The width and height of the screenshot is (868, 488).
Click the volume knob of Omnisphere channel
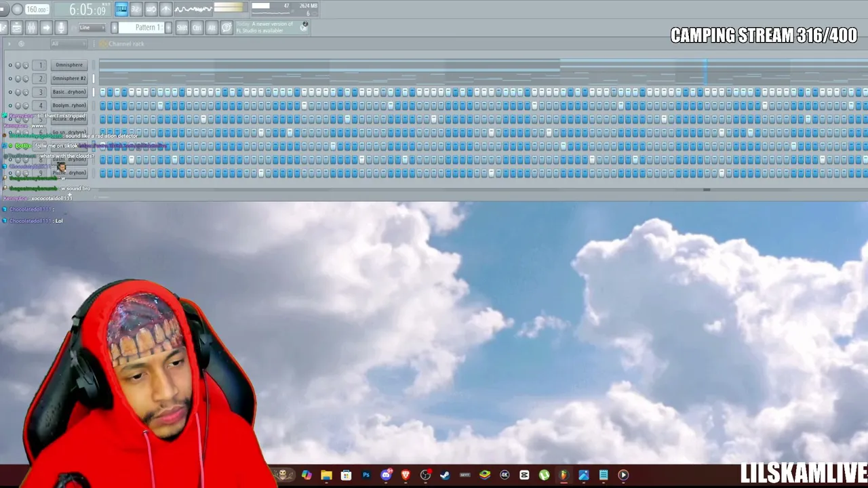coord(26,65)
